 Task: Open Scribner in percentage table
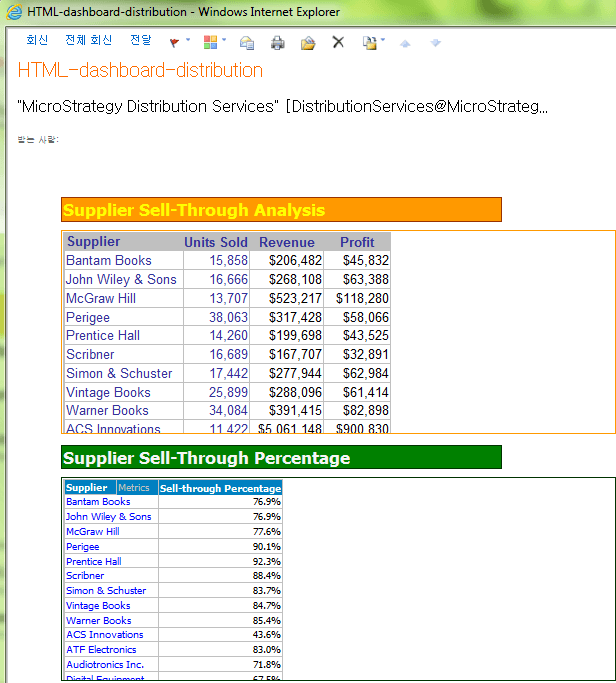(x=85, y=576)
